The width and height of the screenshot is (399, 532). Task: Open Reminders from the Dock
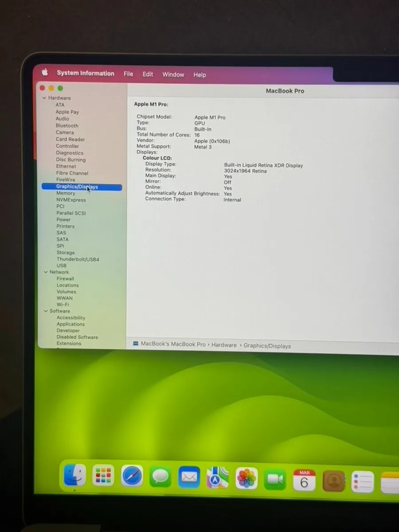(363, 482)
